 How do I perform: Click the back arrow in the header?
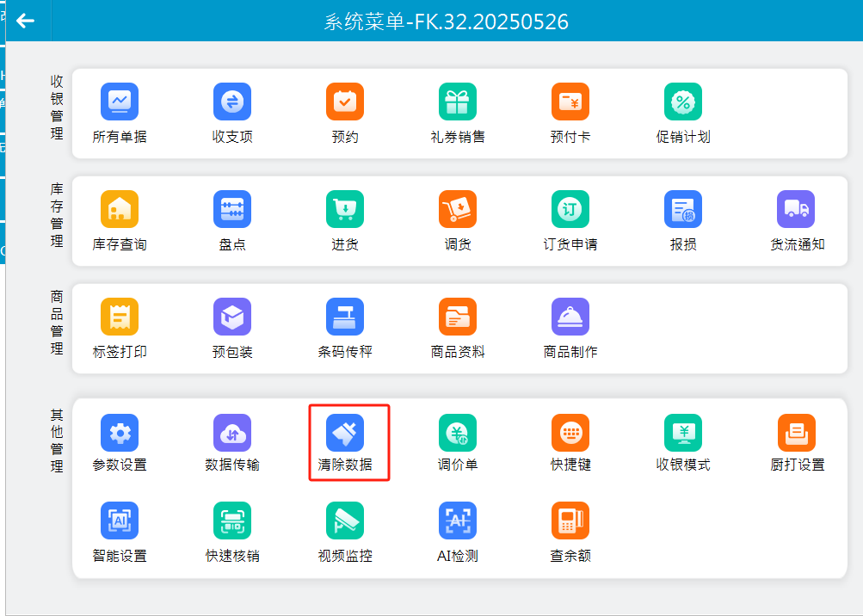(x=26, y=21)
